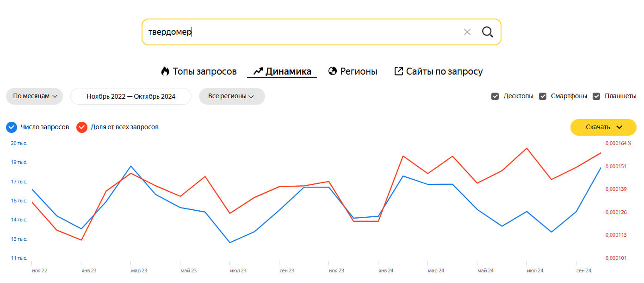The image size is (644, 283).
Task: Open the Сайты по запросу link
Action: 444,71
